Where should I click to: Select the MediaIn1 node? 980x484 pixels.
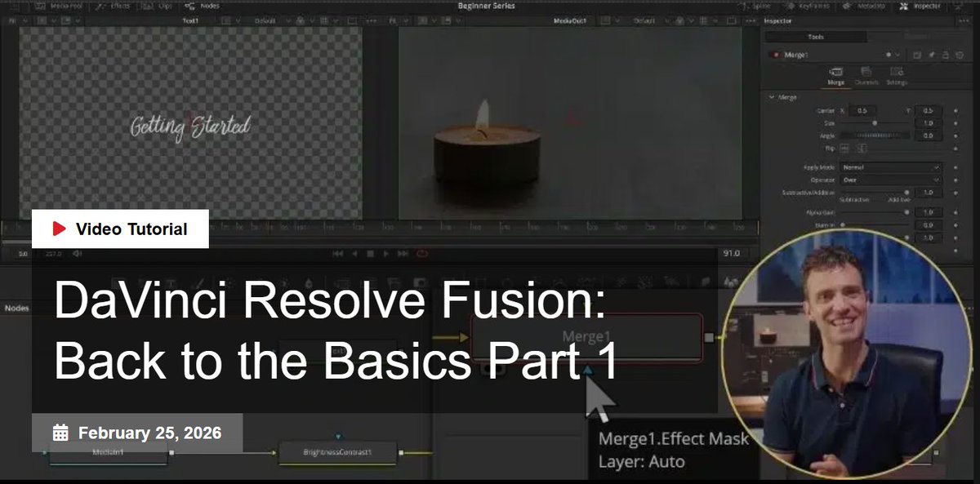[x=108, y=454]
